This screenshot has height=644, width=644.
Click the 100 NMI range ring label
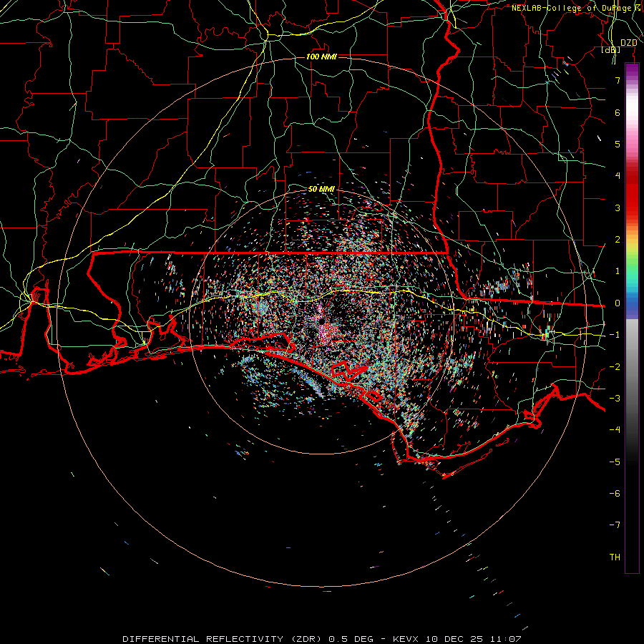[321, 57]
